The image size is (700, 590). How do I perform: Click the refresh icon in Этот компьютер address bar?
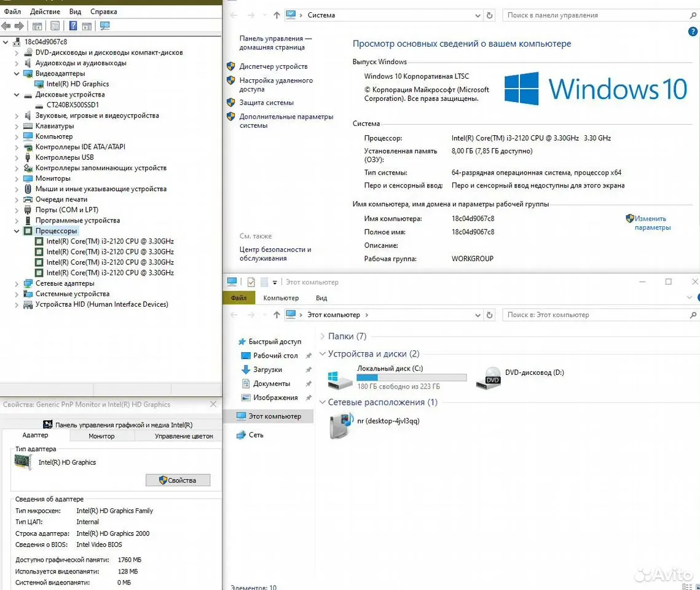tap(489, 315)
